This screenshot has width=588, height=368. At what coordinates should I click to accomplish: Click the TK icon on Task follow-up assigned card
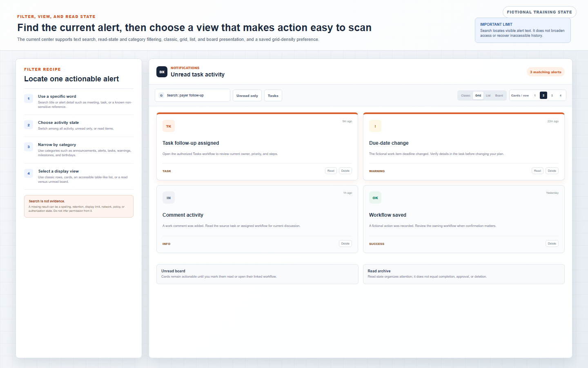click(x=169, y=126)
